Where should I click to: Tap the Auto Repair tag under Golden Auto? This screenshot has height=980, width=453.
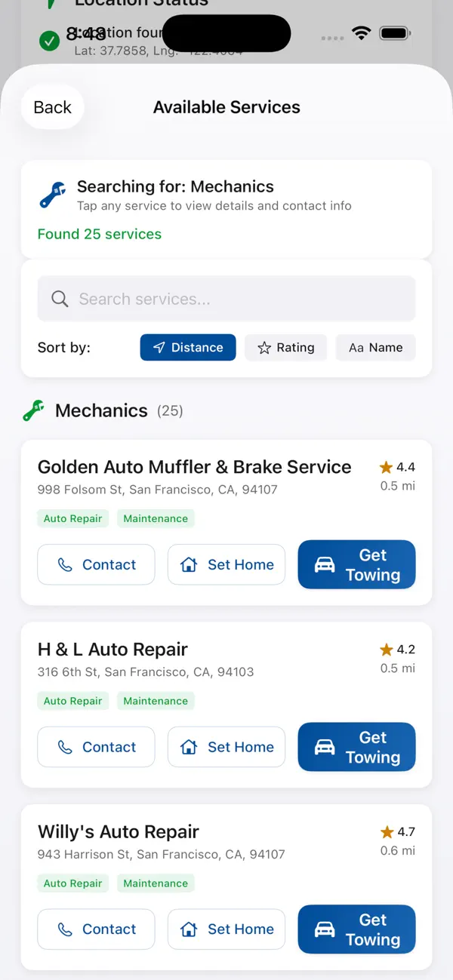point(72,518)
